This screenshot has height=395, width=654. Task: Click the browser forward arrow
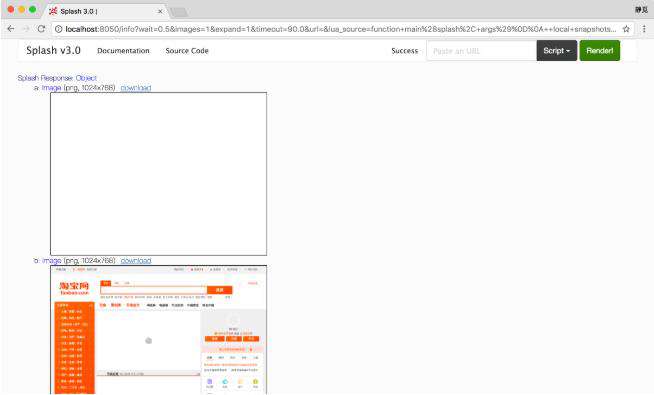click(x=26, y=29)
